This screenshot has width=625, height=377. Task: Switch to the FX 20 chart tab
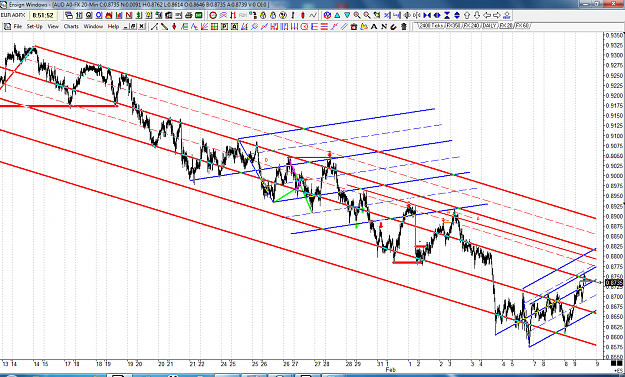click(x=506, y=26)
